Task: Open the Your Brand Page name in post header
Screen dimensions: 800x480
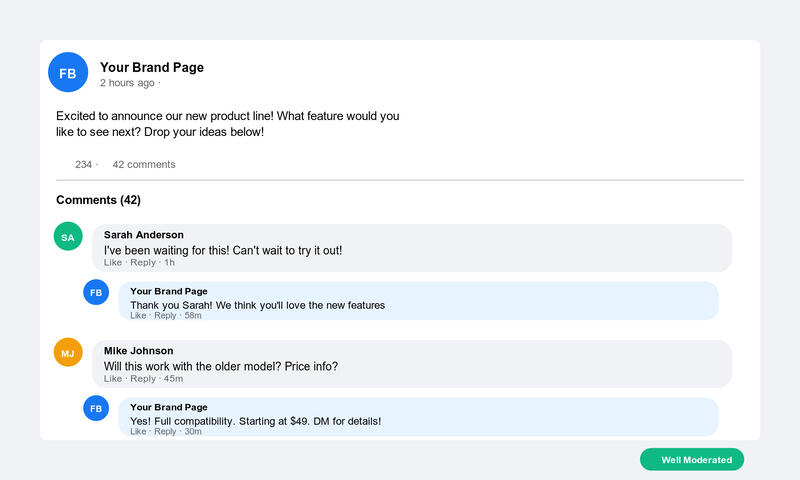Action: (151, 67)
